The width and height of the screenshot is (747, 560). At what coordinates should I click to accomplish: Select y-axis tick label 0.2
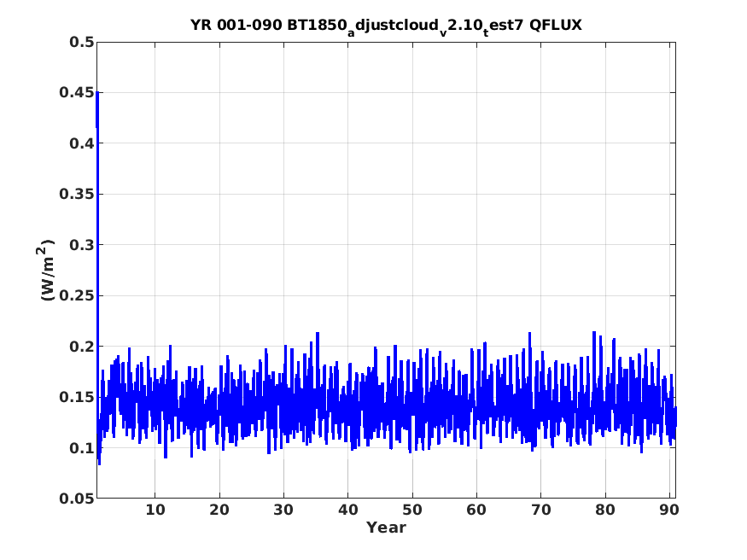coord(82,347)
